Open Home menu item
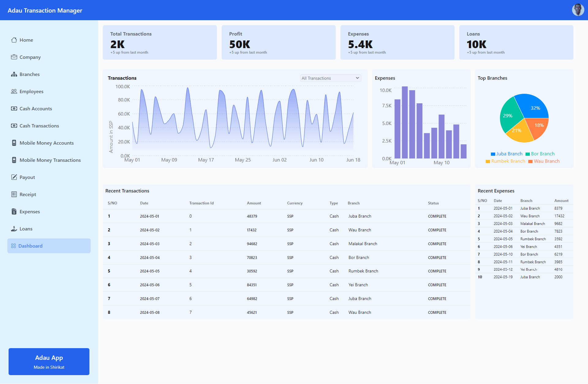The width and height of the screenshot is (588, 384). coord(26,40)
